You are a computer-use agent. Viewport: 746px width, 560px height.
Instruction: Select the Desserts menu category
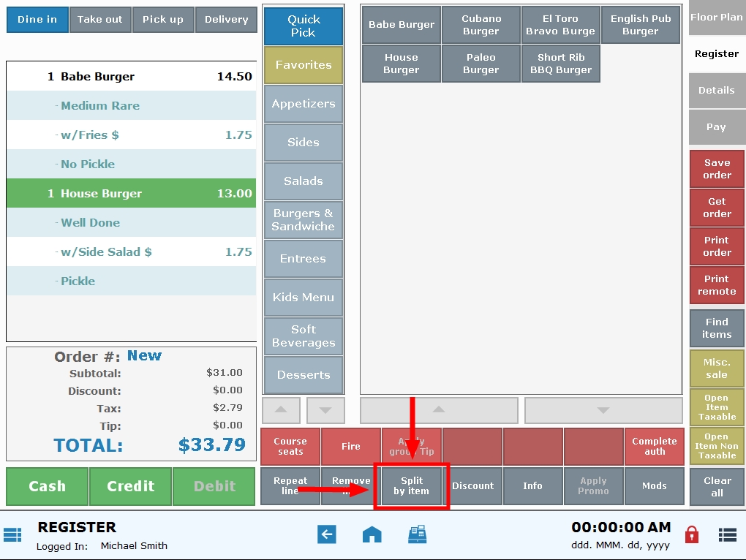[x=303, y=374]
